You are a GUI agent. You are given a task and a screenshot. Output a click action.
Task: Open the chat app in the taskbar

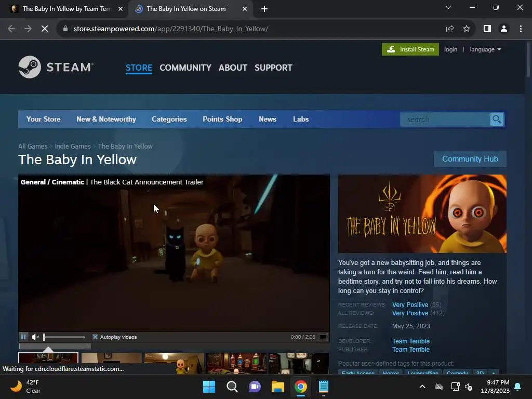pyautogui.click(x=255, y=387)
